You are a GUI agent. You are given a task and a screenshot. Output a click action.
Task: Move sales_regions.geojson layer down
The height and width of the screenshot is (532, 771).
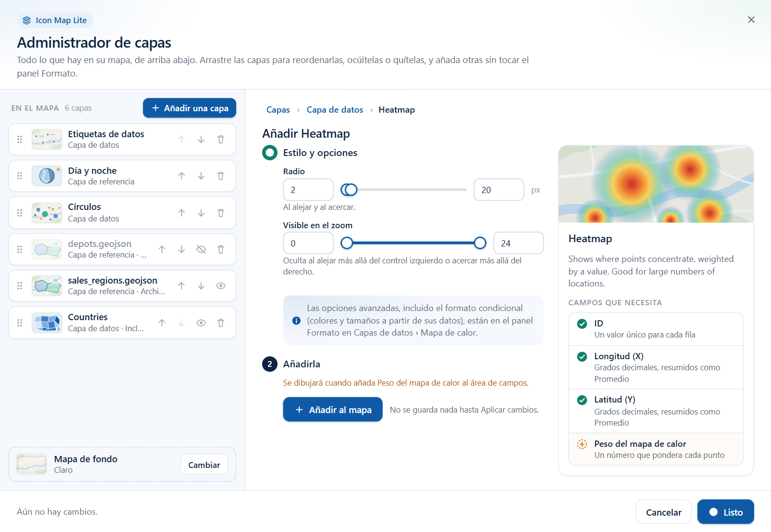pyautogui.click(x=201, y=286)
